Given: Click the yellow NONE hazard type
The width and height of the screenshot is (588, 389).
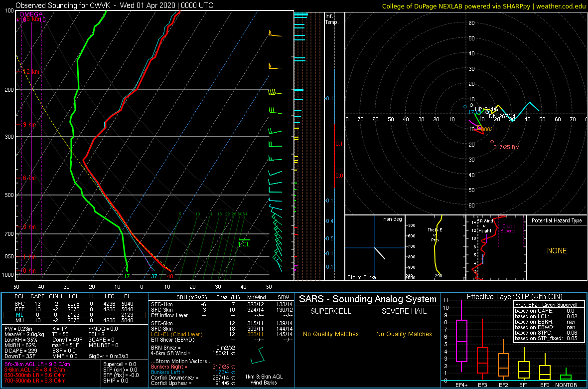Looking at the screenshot, I should pyautogui.click(x=557, y=251).
